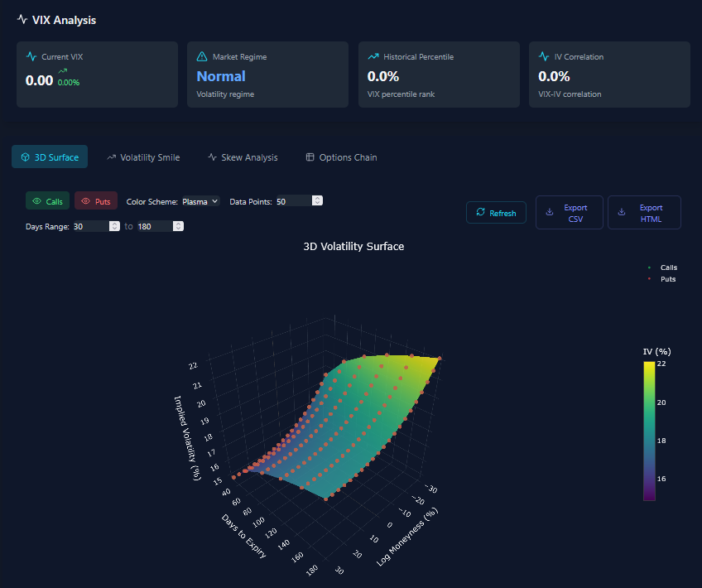
Task: Click the VIX Analysis heading
Action: tap(64, 20)
